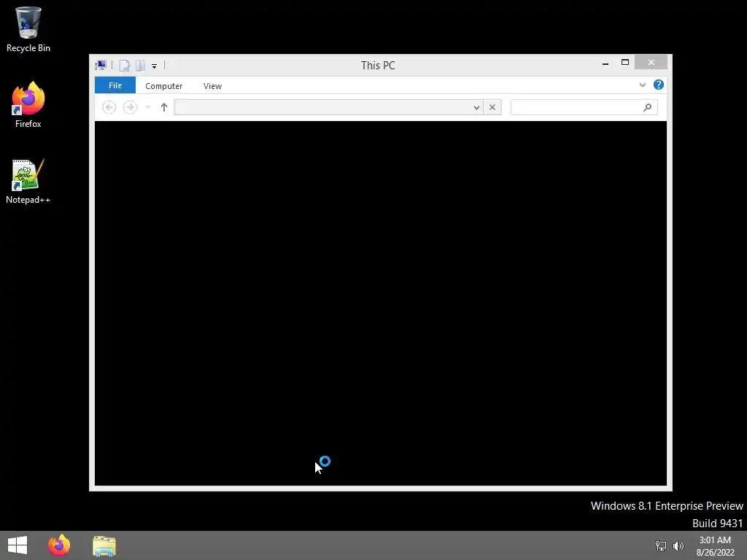Click the Properties quick access toolbar icon
Image resolution: width=747 pixels, height=560 pixels.
125,65
